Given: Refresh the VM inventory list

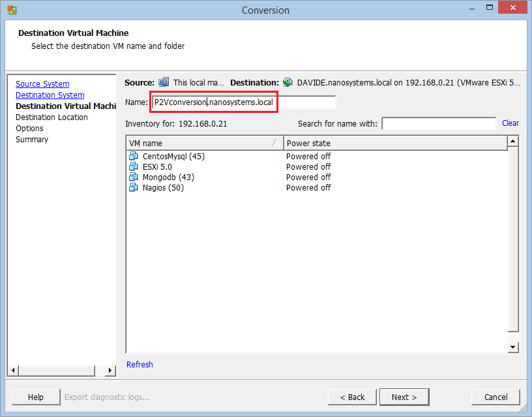Looking at the screenshot, I should (140, 364).
